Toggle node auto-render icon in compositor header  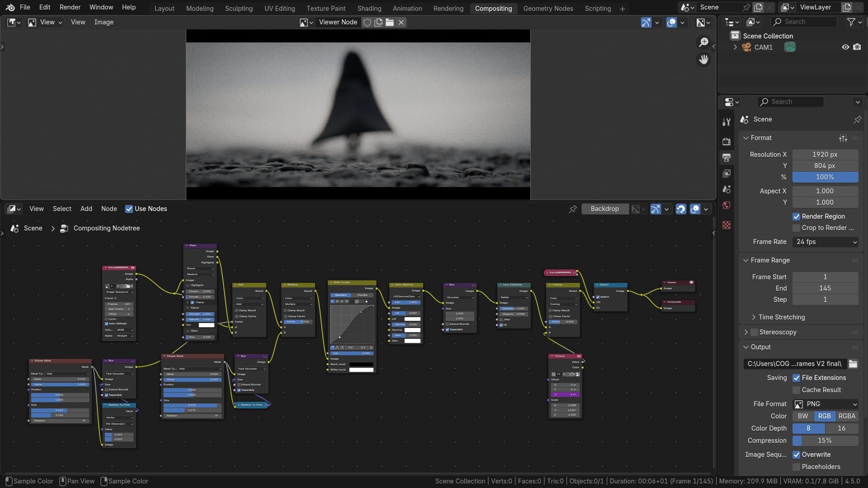pos(681,209)
